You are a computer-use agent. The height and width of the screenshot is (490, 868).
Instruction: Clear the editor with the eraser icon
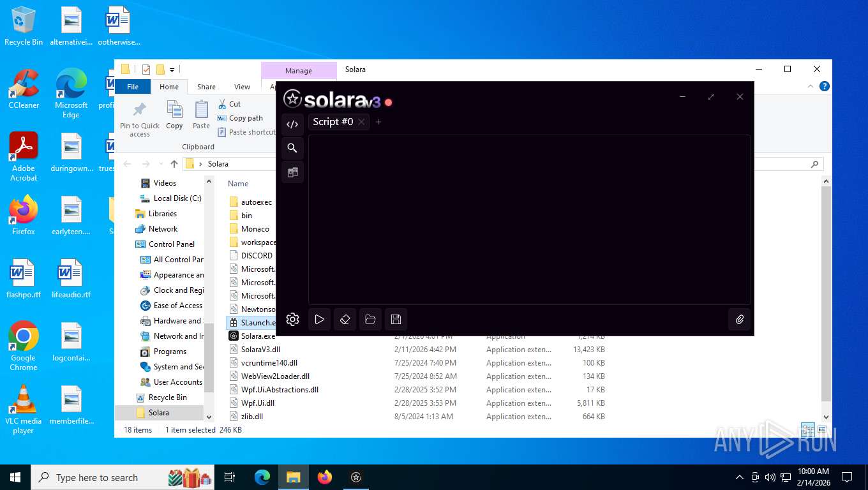point(345,320)
